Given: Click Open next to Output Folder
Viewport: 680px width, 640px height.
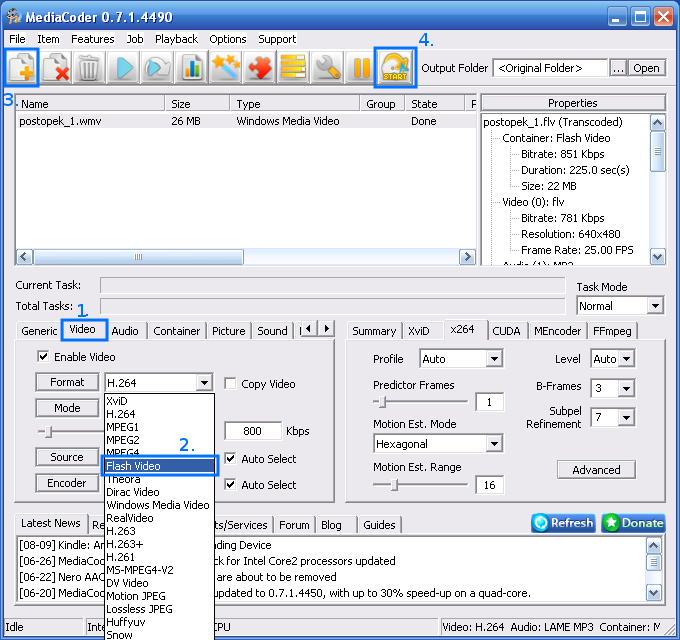Looking at the screenshot, I should click(x=646, y=68).
